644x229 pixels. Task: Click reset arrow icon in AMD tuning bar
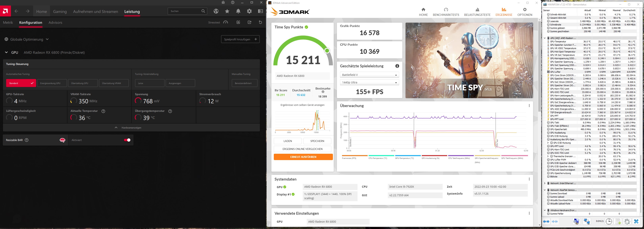click(x=260, y=22)
